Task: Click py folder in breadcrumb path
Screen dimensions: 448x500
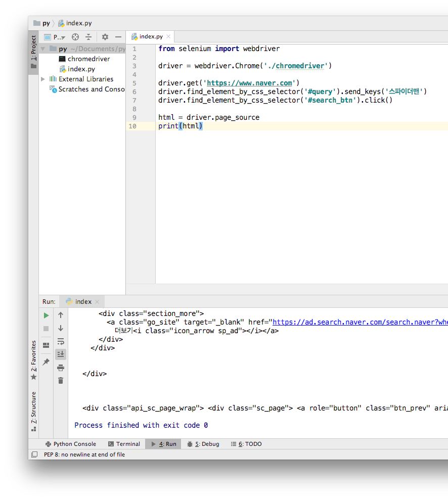Action: coord(42,23)
